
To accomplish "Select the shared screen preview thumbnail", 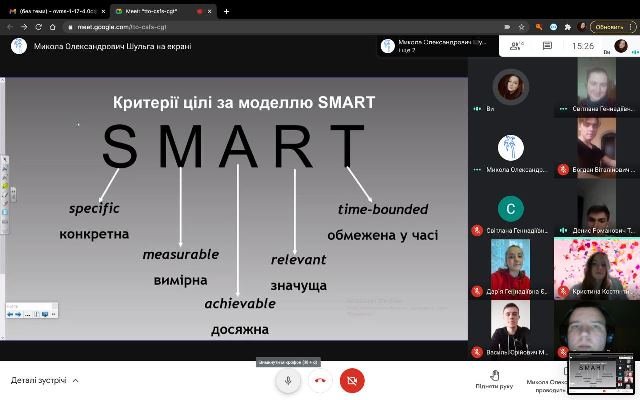I will 601,373.
